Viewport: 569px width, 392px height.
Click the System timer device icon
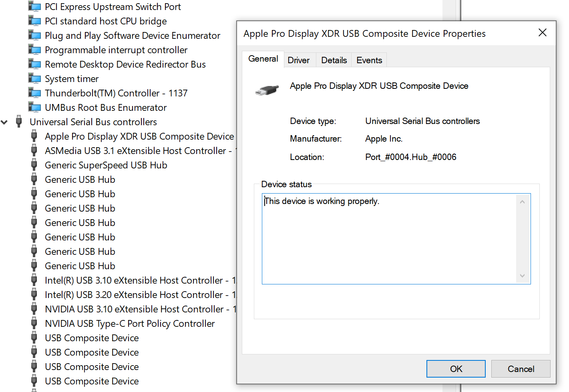(x=34, y=78)
